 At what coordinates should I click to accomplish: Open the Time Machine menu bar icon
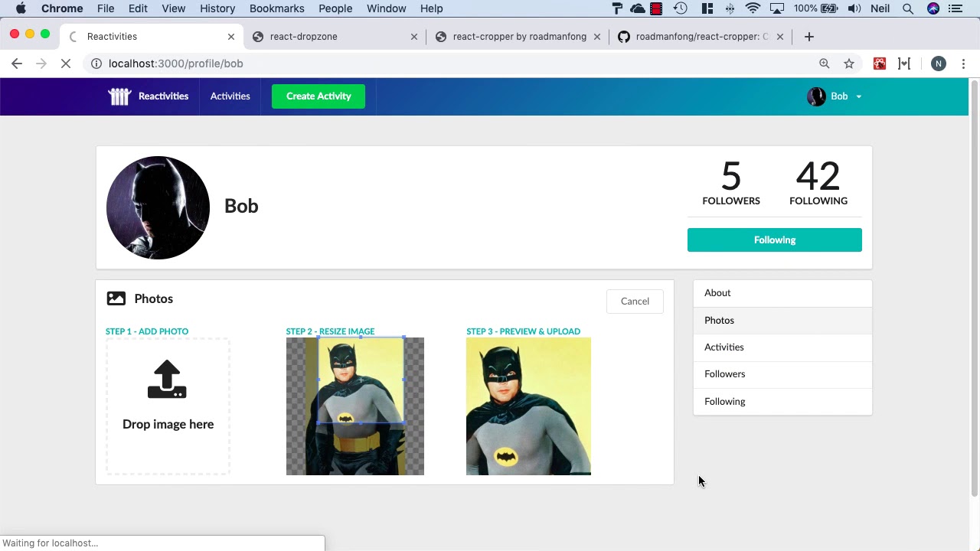coord(681,8)
